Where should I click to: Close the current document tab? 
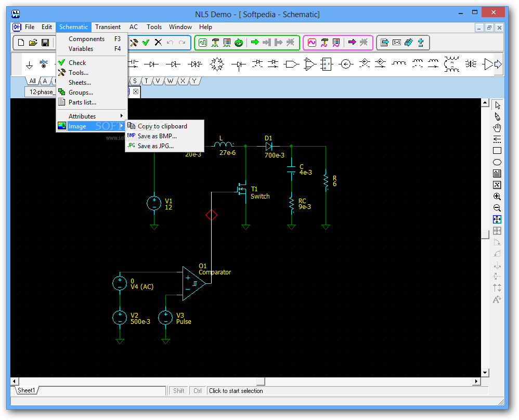click(136, 91)
